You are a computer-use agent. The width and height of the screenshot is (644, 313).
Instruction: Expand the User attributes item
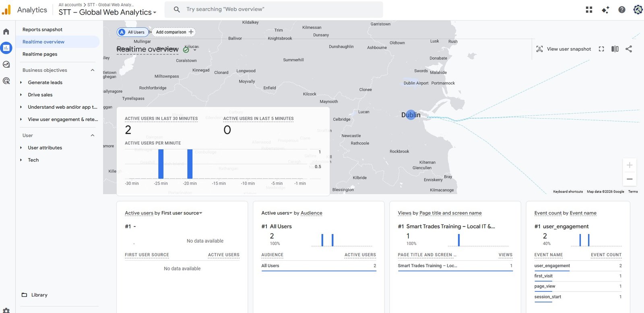click(x=21, y=148)
